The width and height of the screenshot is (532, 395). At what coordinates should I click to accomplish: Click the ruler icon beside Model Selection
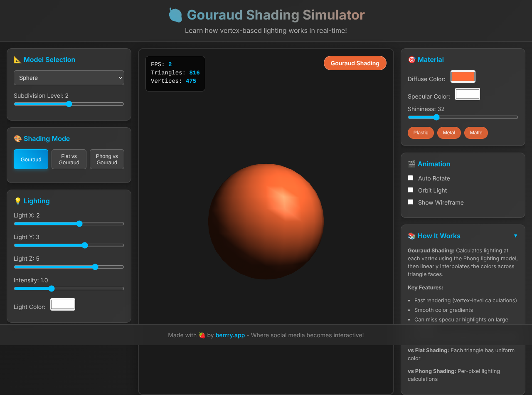17,59
